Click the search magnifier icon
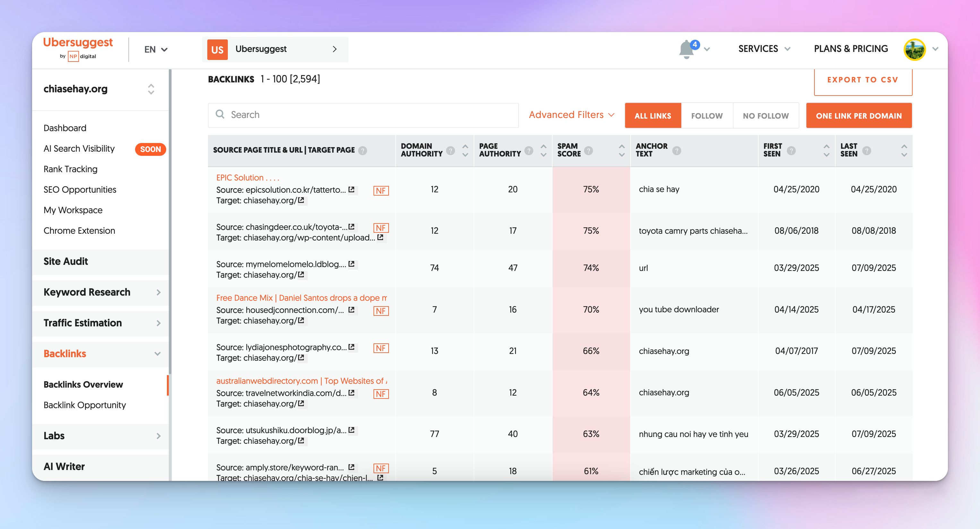980x529 pixels. [220, 114]
